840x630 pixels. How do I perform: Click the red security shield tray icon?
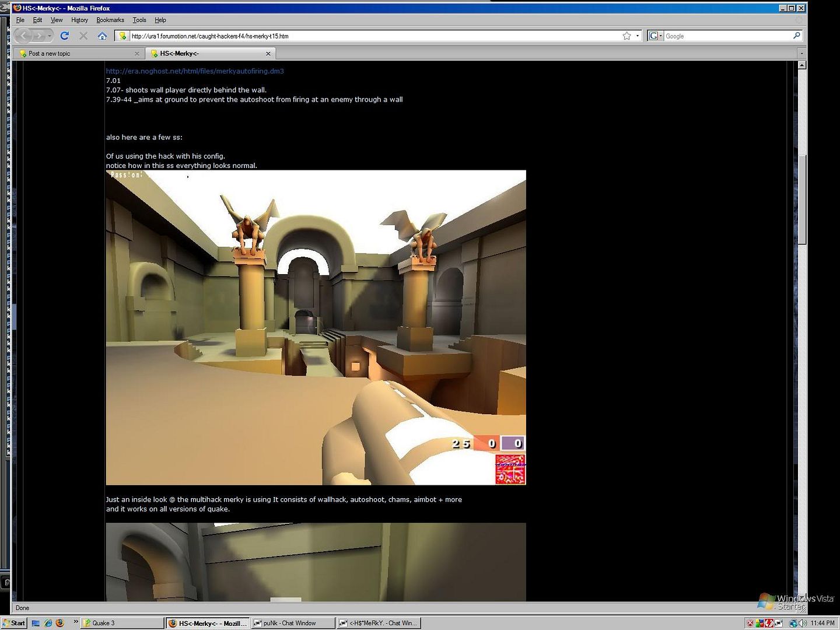[x=751, y=623]
